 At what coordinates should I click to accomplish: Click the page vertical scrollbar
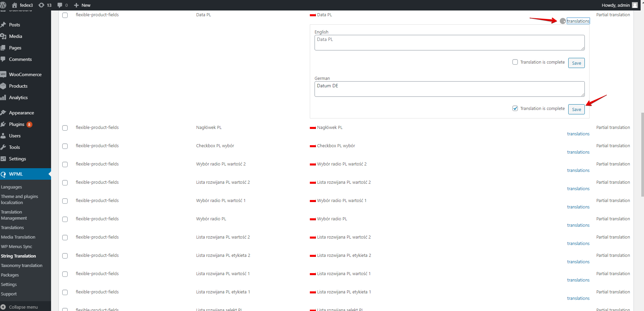coord(642,155)
